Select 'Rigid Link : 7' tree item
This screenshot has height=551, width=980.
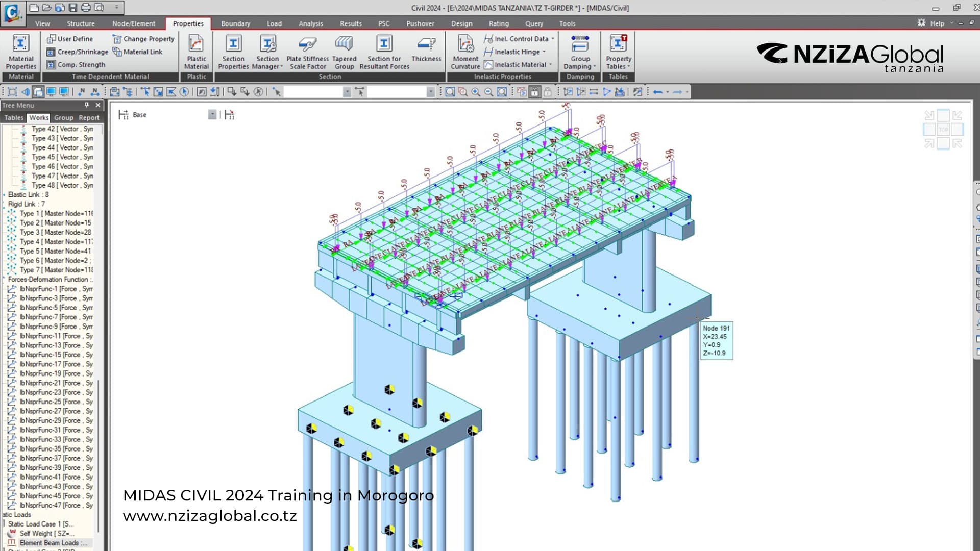click(x=26, y=204)
